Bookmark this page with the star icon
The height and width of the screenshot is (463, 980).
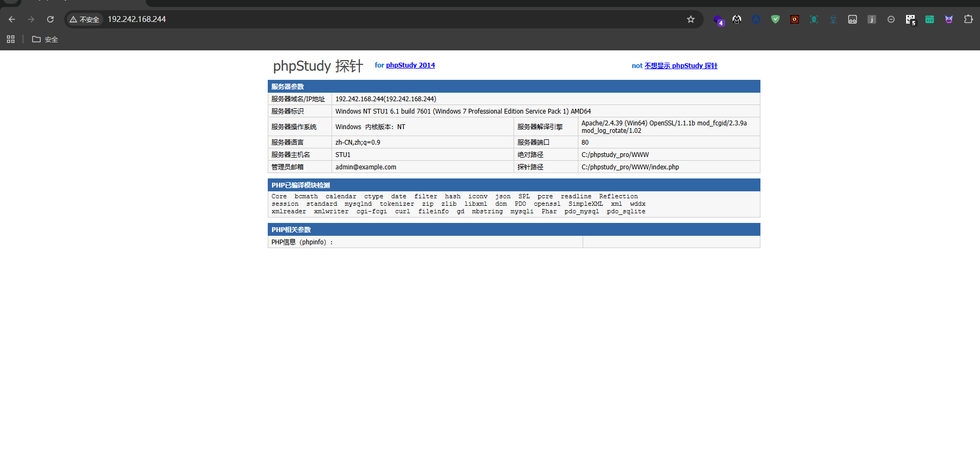[691, 19]
